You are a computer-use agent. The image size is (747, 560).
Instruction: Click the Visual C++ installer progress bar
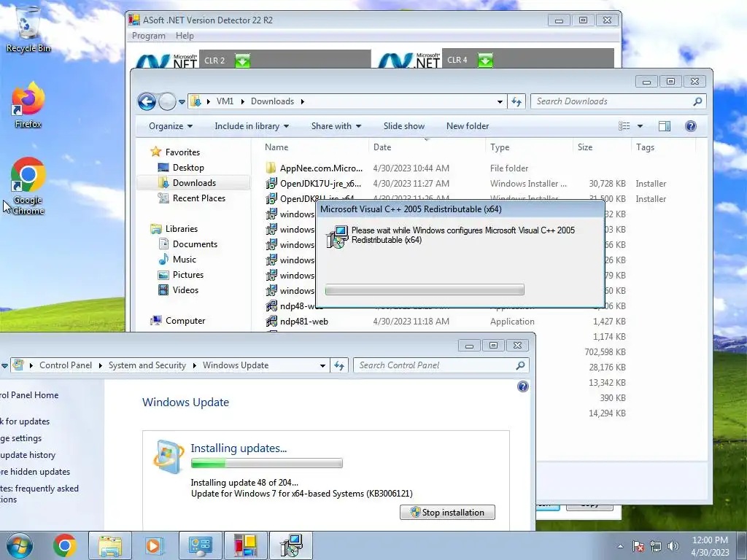click(425, 289)
